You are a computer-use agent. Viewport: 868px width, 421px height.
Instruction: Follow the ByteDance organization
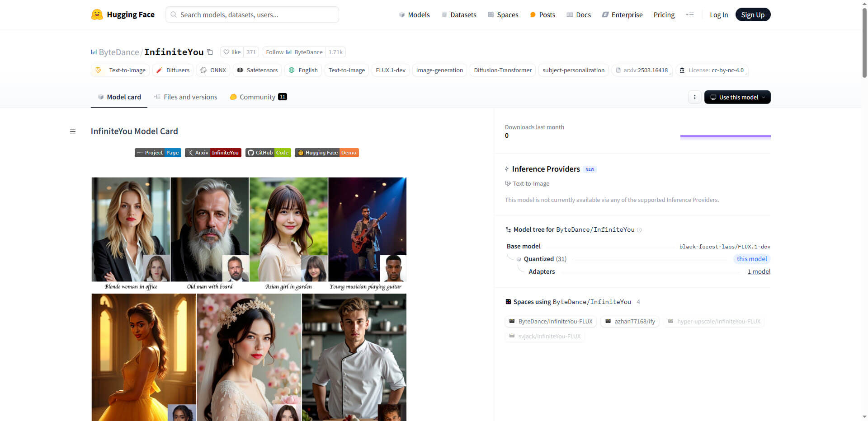click(x=294, y=52)
